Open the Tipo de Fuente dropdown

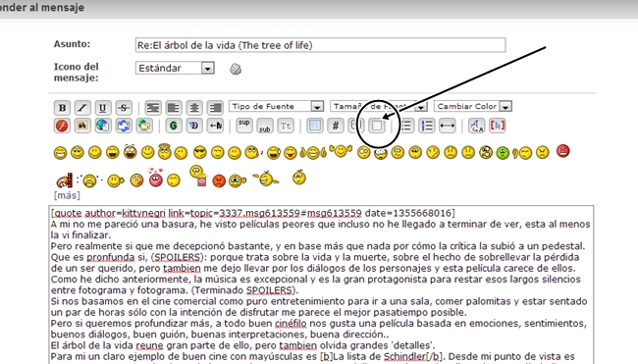tap(276, 106)
